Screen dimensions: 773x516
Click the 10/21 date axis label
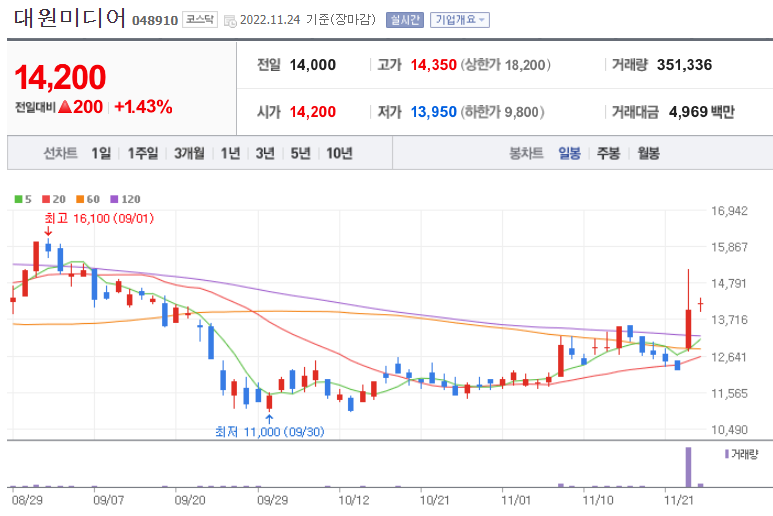pyautogui.click(x=435, y=500)
